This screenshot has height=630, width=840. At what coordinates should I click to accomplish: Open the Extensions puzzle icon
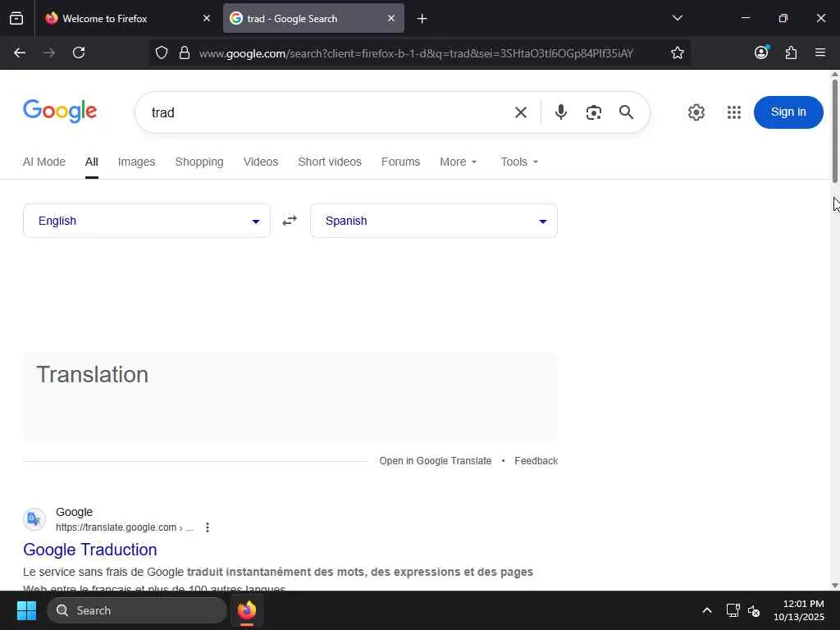(x=791, y=52)
